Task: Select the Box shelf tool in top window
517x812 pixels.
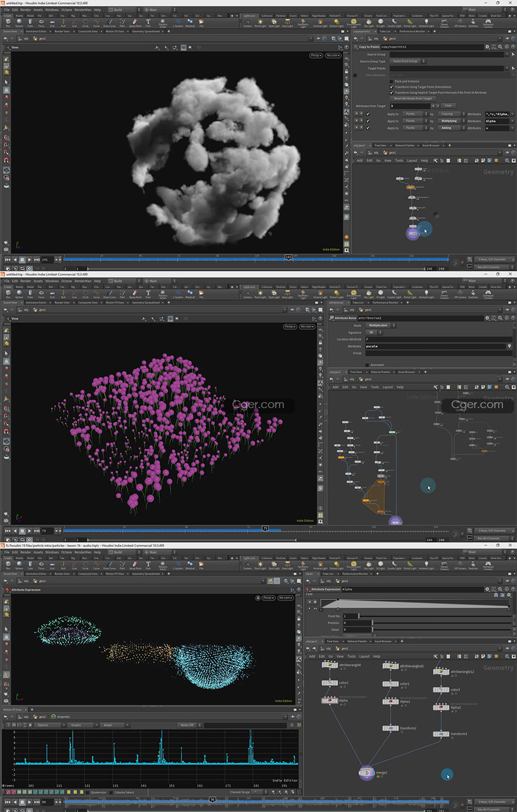Action: [x=8, y=23]
